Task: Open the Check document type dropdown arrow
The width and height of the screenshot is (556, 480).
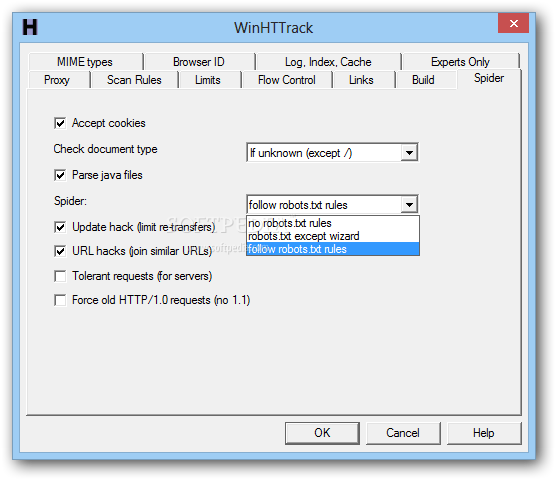Action: (409, 153)
